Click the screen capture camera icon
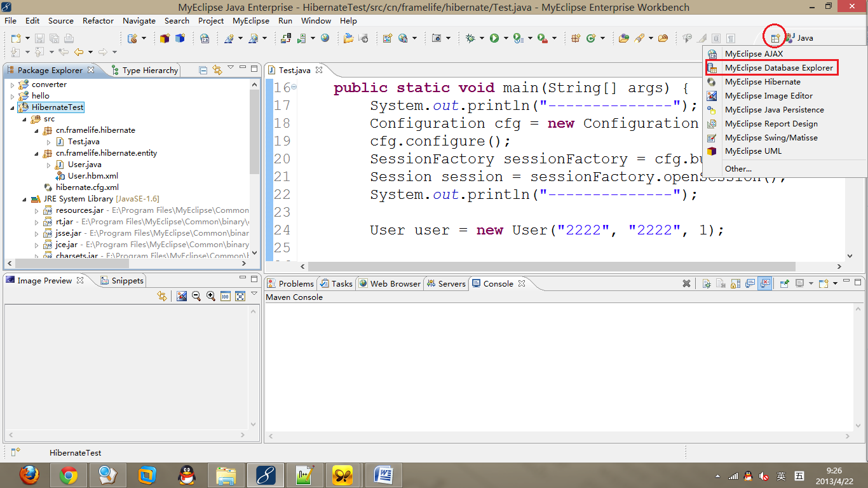Screen dimensions: 868x488 pyautogui.click(x=437, y=38)
